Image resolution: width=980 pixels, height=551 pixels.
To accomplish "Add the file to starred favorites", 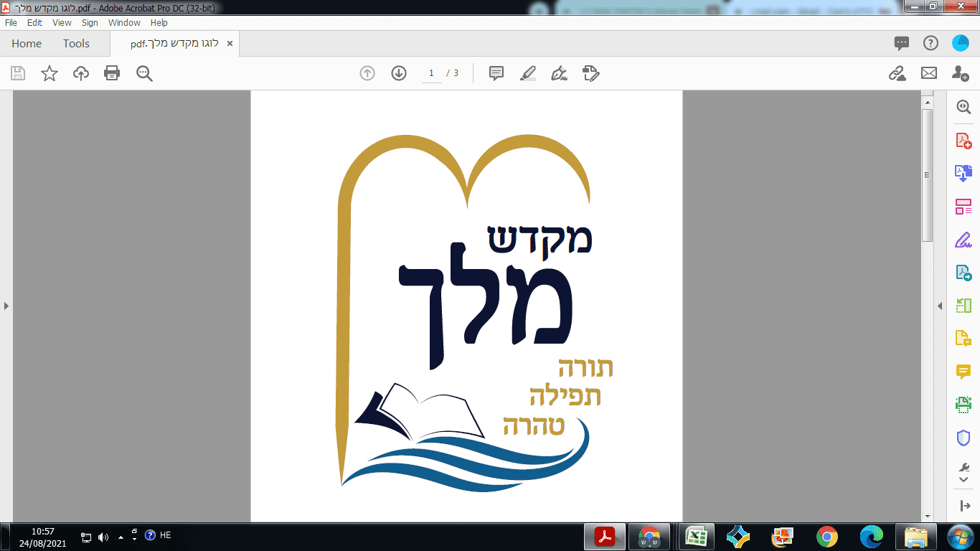I will click(50, 73).
